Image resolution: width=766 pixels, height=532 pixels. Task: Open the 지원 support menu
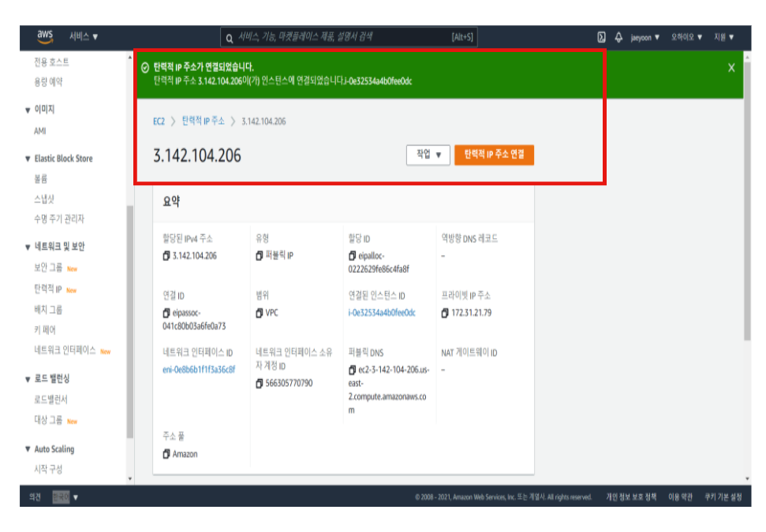(724, 37)
